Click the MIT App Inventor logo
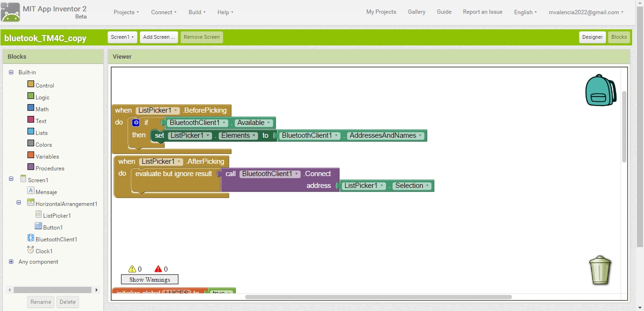The image size is (644, 311). 10,12
